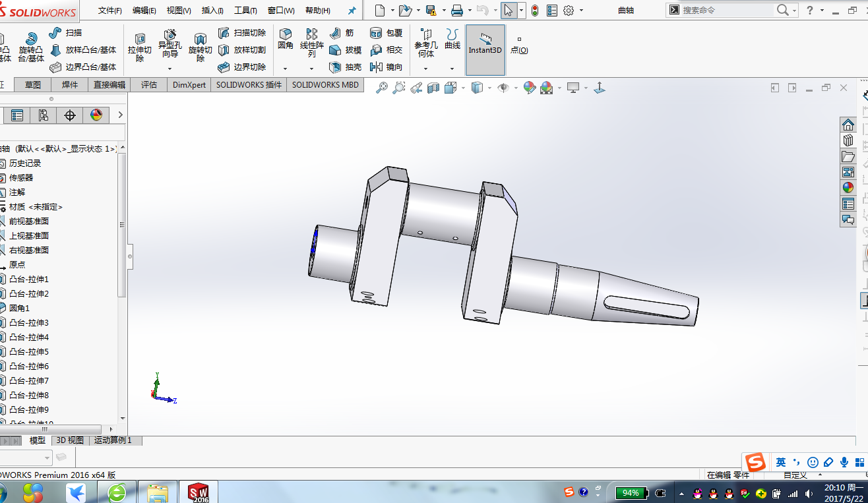Click the battery 94% indicator in tray
The image size is (868, 503).
pos(631,492)
